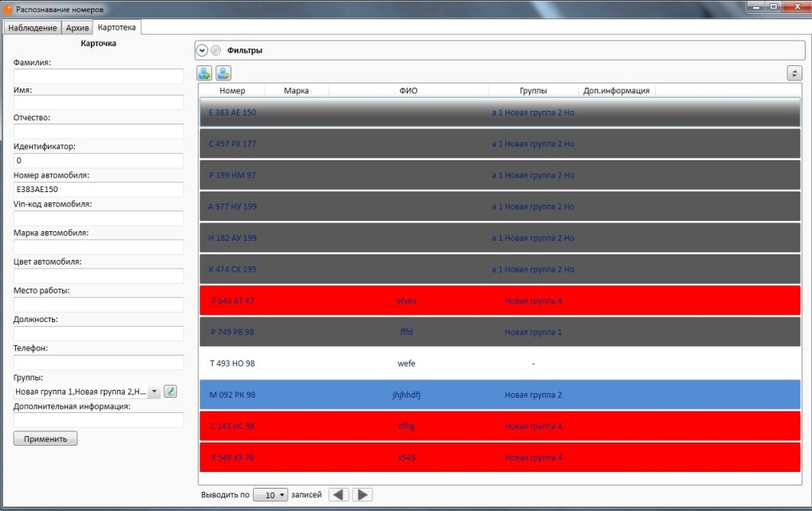
Task: Switch to the Наблюдение tab
Action: pyautogui.click(x=33, y=28)
